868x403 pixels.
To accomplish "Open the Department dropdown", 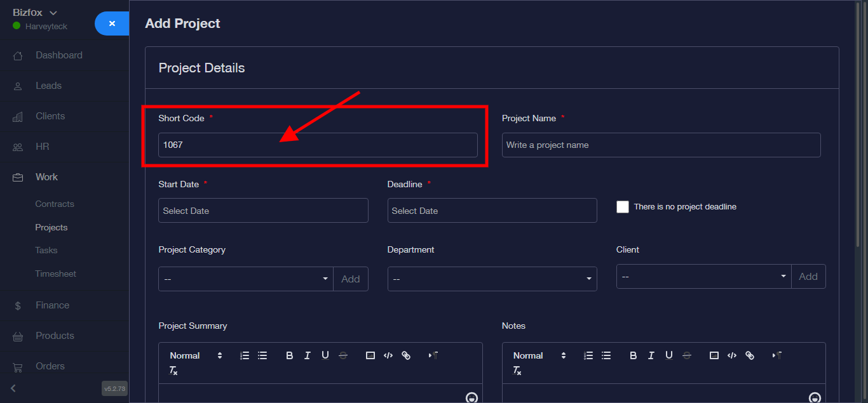I will (492, 279).
